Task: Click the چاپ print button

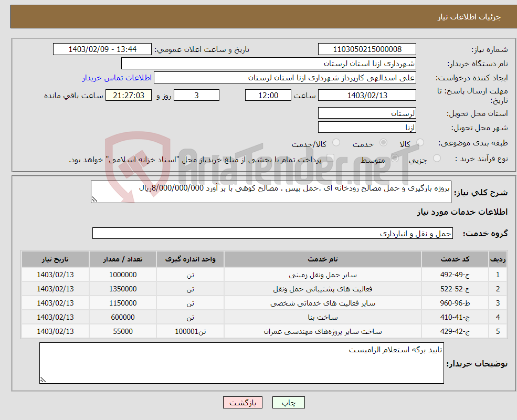Action: click(289, 403)
